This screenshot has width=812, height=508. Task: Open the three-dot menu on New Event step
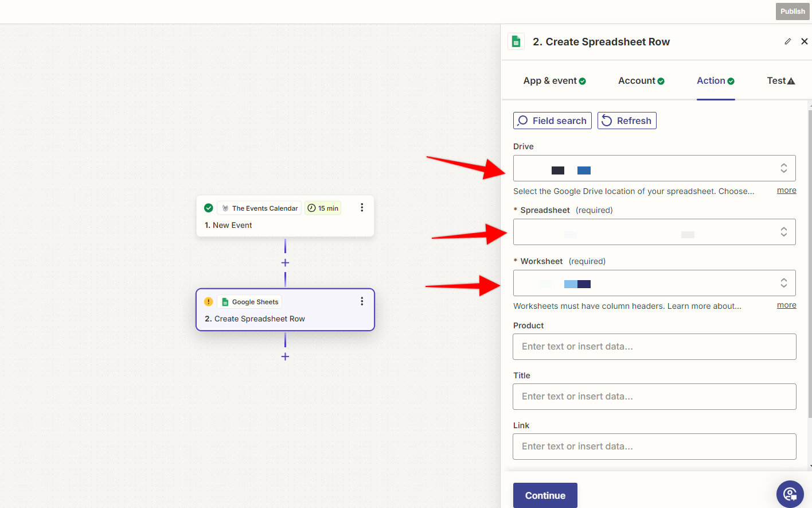click(362, 207)
